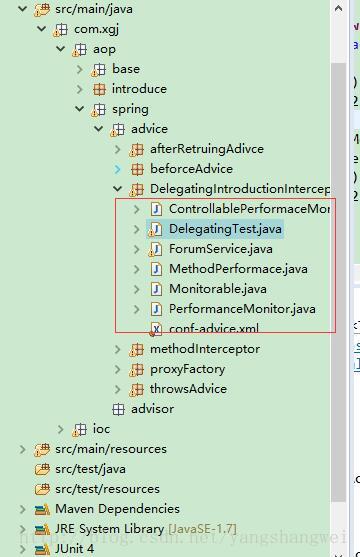
Task: Click the afterRetruingAdivce package icon
Action: coord(137,150)
